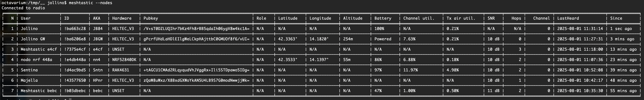644x100 pixels.
Task: Click the 254m altitude value
Action: 348,39
